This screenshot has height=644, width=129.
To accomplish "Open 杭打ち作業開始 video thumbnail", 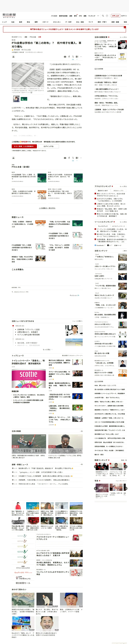I will click(x=29, y=444).
